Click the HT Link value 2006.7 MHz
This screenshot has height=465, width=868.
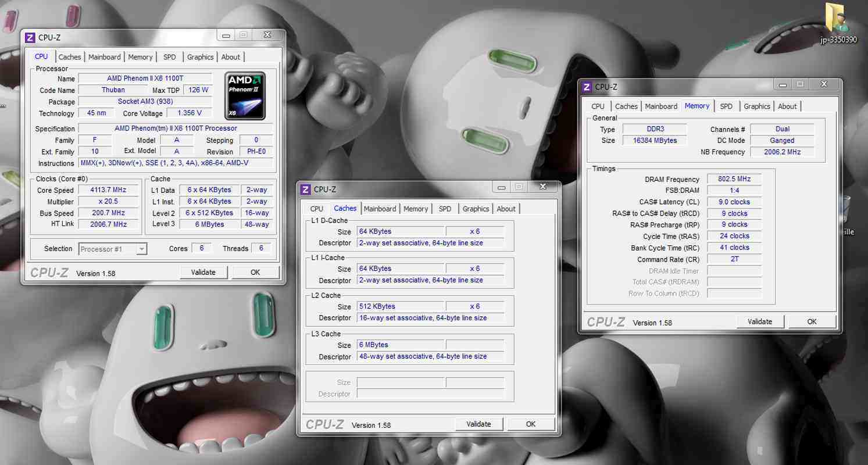108,224
